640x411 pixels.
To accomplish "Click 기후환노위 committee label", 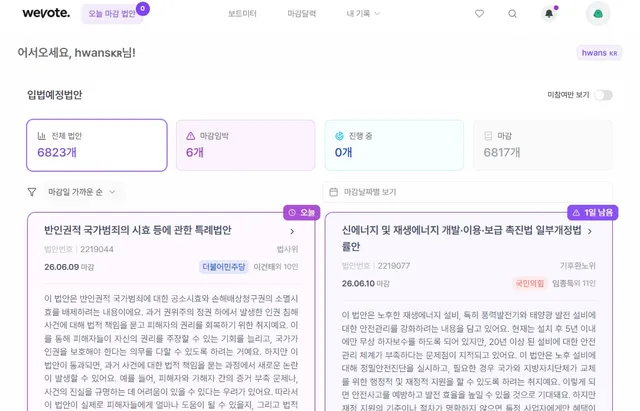I will (x=578, y=266).
